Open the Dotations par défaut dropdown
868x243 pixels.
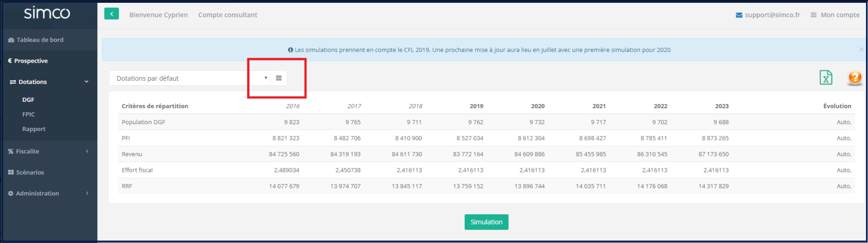[189, 78]
